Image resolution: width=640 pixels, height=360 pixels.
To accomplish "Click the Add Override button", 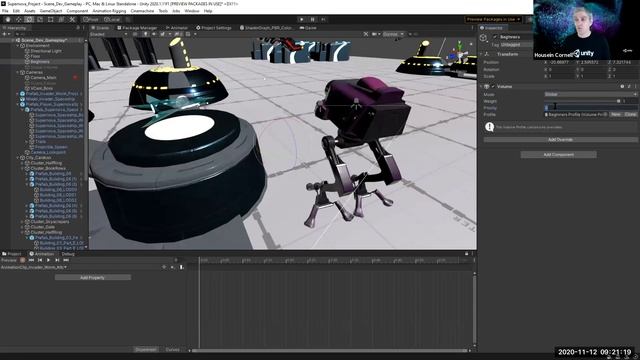I will [560, 140].
